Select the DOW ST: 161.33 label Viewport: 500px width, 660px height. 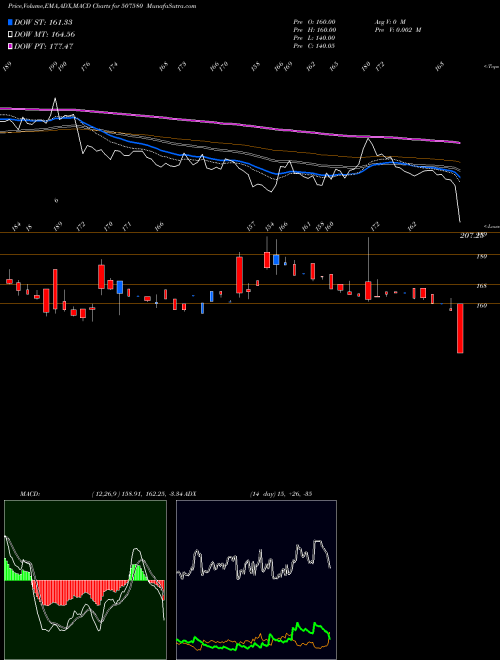click(x=43, y=22)
